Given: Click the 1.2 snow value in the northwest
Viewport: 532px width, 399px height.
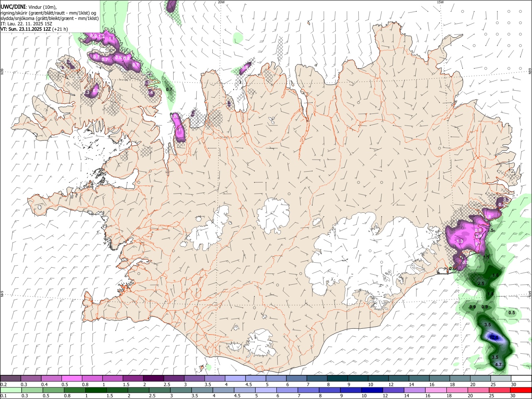Looking at the screenshot, I should (x=101, y=37).
